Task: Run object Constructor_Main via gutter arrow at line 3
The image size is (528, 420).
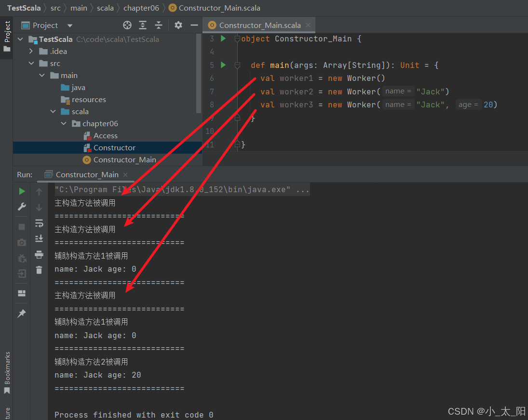Action: click(x=223, y=39)
